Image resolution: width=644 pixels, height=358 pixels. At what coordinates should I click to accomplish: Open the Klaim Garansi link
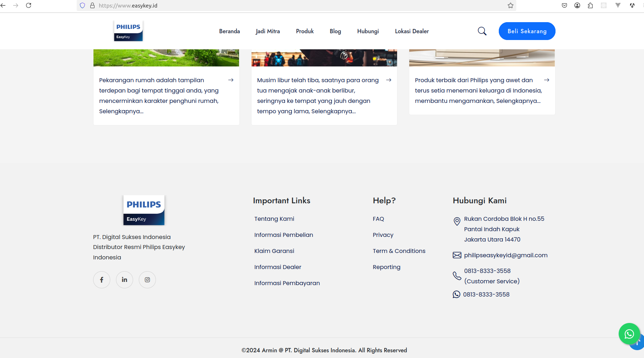[x=274, y=251]
